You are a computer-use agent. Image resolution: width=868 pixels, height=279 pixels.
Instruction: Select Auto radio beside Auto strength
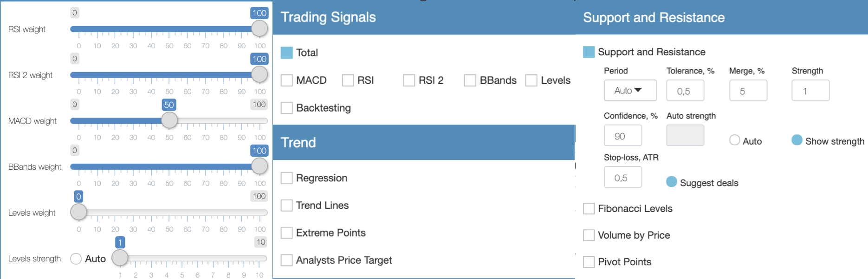click(734, 140)
